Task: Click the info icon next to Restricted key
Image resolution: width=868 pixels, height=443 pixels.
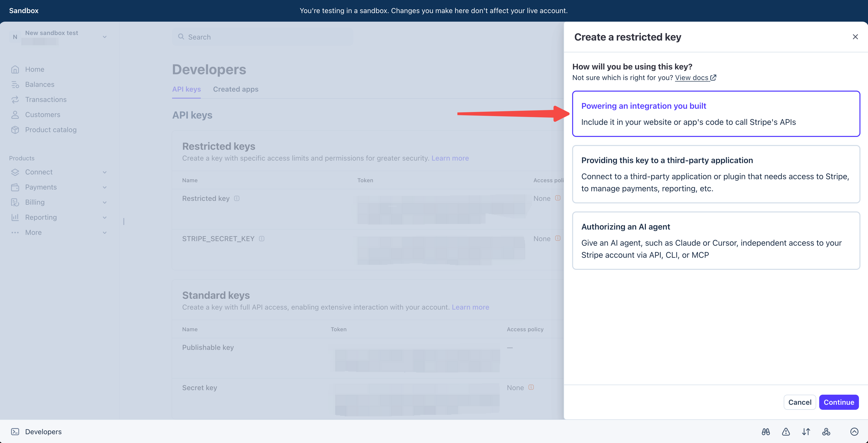Action: pyautogui.click(x=237, y=198)
